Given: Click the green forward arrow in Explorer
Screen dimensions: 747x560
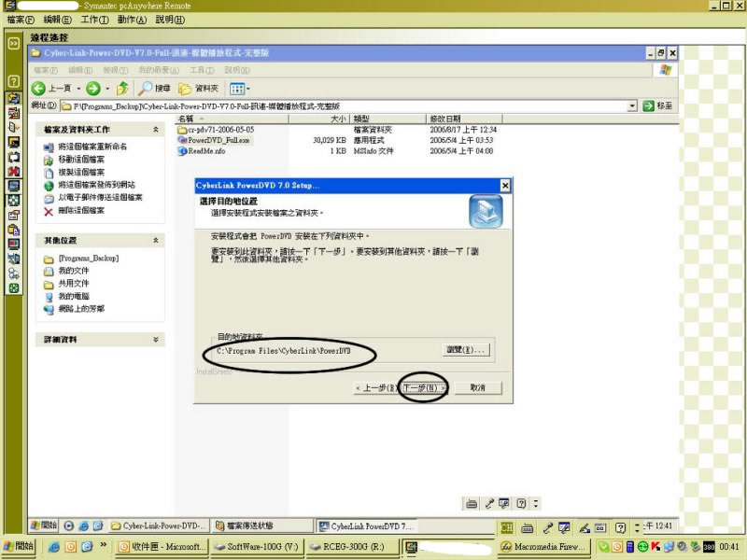Looking at the screenshot, I should click(x=92, y=88).
